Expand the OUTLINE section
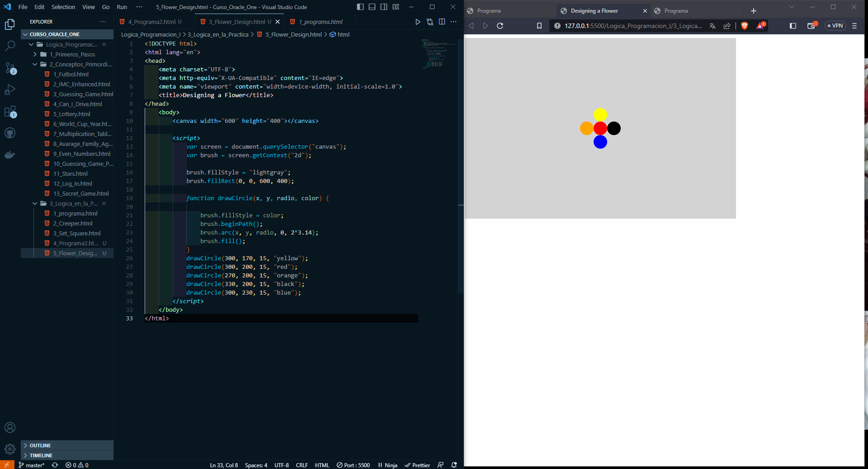 [67, 446]
